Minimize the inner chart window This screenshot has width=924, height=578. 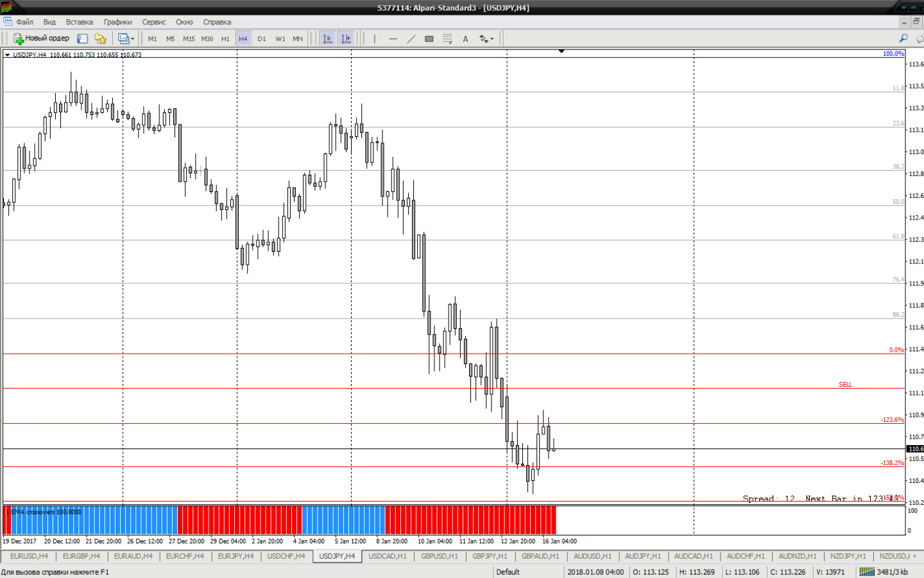pyautogui.click(x=904, y=22)
